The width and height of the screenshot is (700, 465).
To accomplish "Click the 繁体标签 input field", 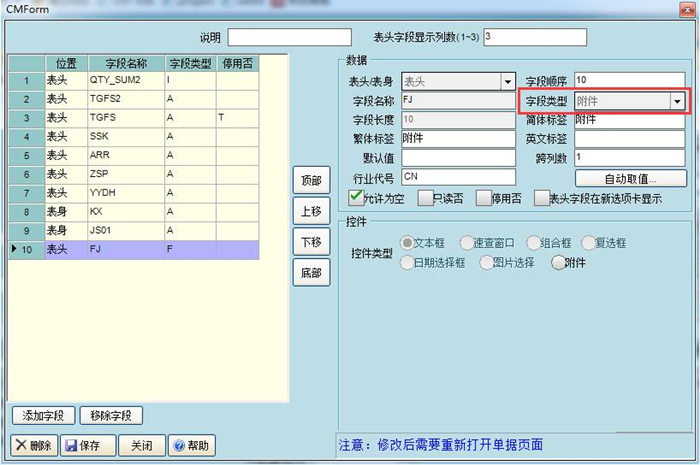I will tap(458, 139).
